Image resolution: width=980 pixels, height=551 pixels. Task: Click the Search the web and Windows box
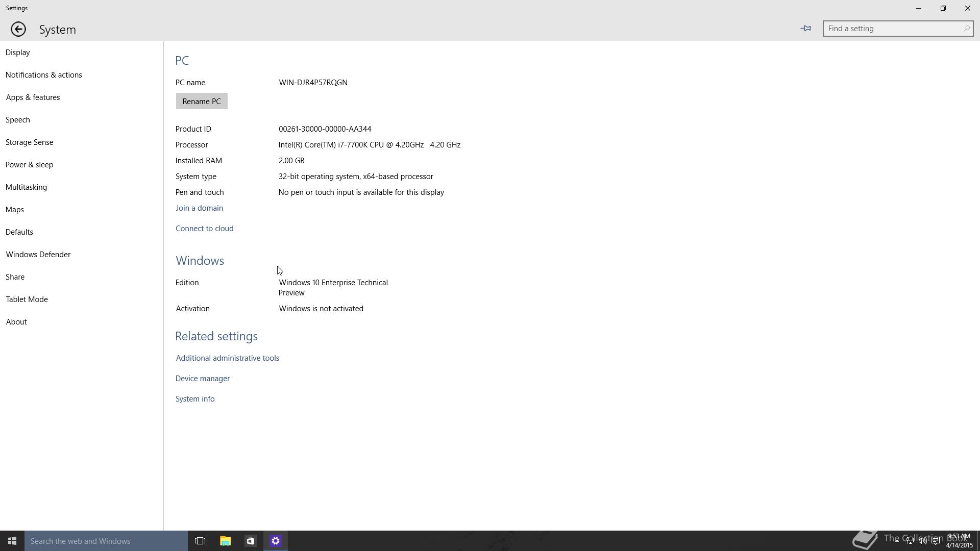pyautogui.click(x=106, y=541)
